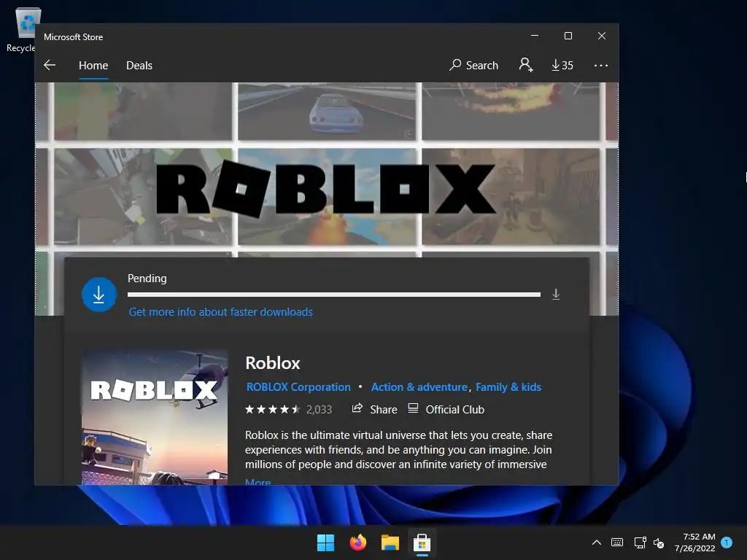Click the Roblox app cover thumbnail
Image resolution: width=747 pixels, height=560 pixels.
[155, 417]
